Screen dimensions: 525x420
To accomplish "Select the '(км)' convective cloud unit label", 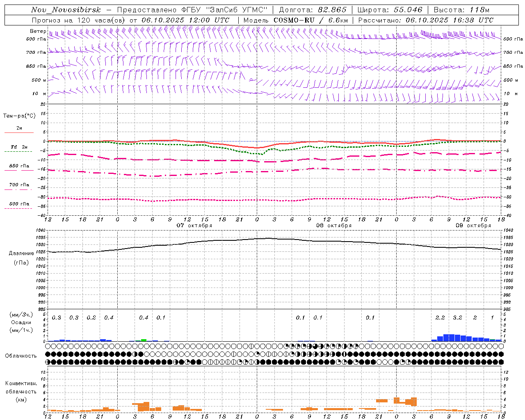I will pos(21,399).
